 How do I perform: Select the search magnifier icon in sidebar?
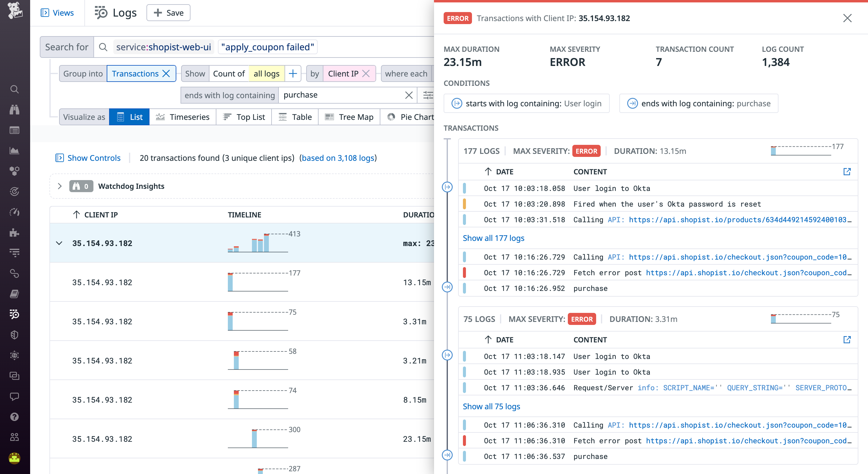tap(14, 89)
